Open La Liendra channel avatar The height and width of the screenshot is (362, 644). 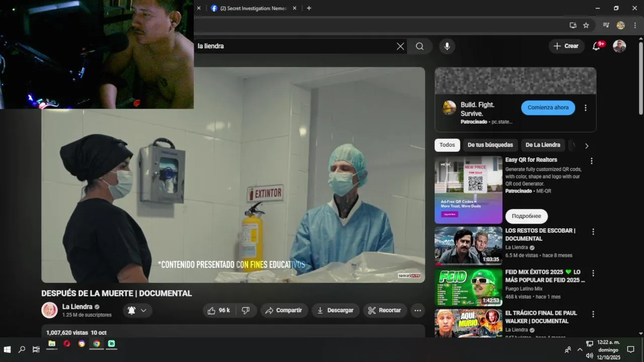pos(49,310)
